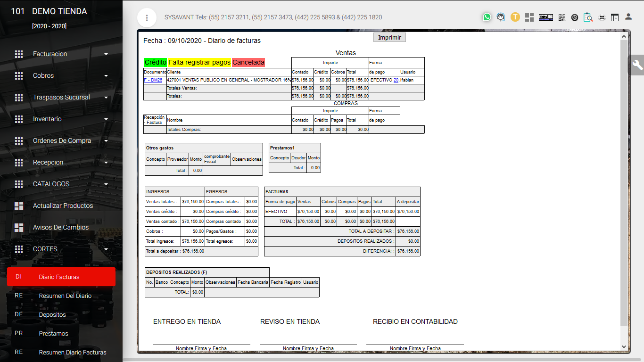Click the Avisos De Cambios tiles icon
The image size is (644, 362).
click(x=19, y=228)
